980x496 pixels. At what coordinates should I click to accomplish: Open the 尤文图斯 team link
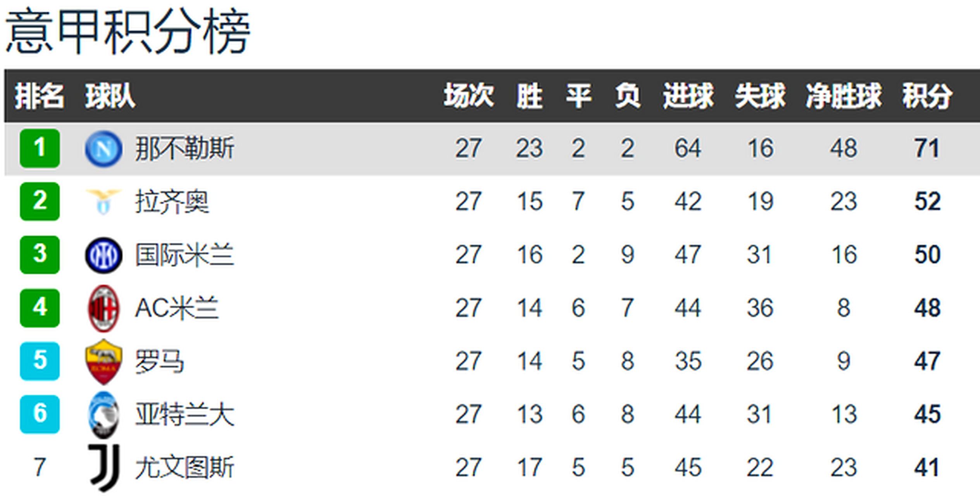pos(185,468)
